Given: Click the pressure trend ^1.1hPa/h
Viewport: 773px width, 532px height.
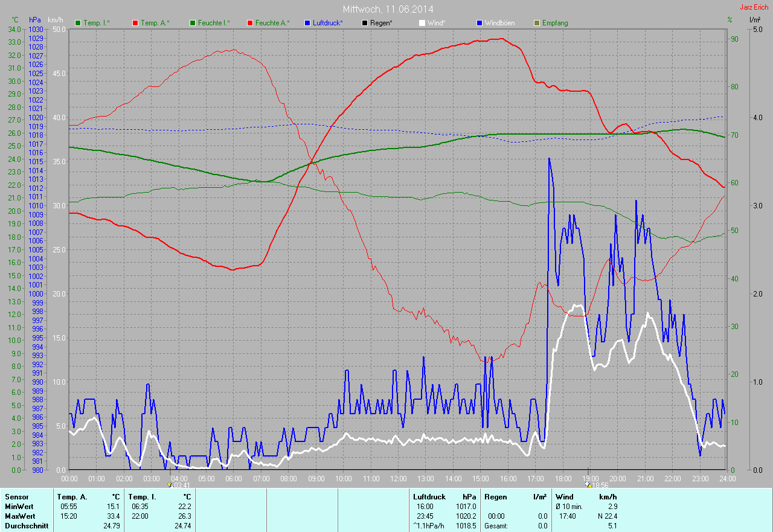Looking at the screenshot, I should pos(428,526).
